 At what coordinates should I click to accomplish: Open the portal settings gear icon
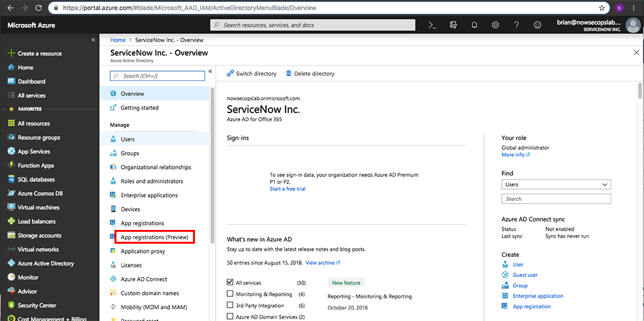[496, 25]
